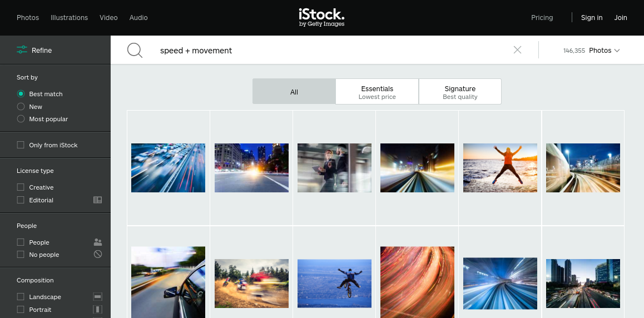Select the Best match sort option

[21, 94]
